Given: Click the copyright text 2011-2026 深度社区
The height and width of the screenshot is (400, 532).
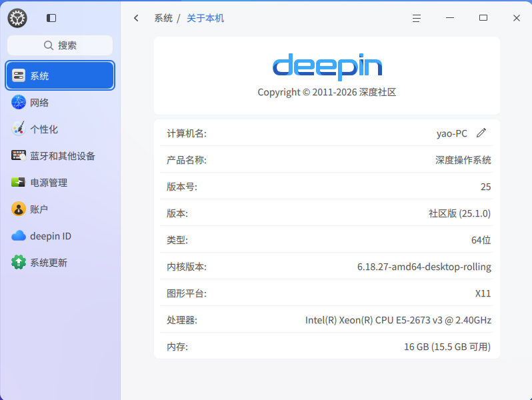Looking at the screenshot, I should (x=327, y=92).
